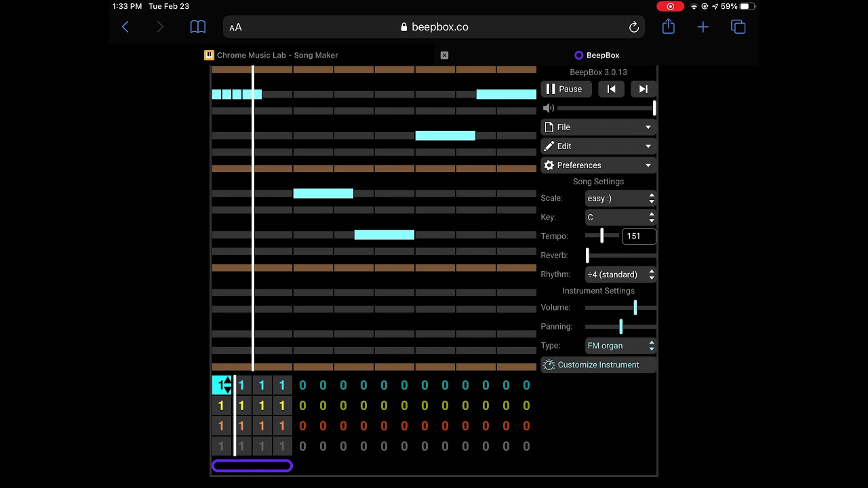
Task: Change the Key dropdown from C
Action: (x=620, y=218)
